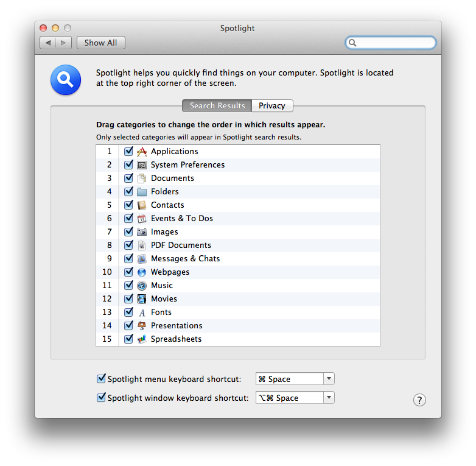This screenshot has height=466, width=476.
Task: Uncheck the Music category checkbox
Action: click(128, 285)
